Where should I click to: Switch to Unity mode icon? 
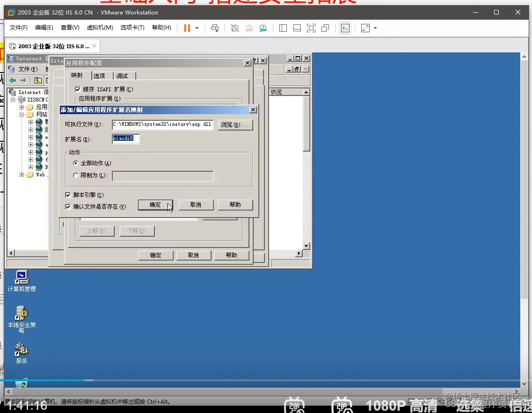325,28
